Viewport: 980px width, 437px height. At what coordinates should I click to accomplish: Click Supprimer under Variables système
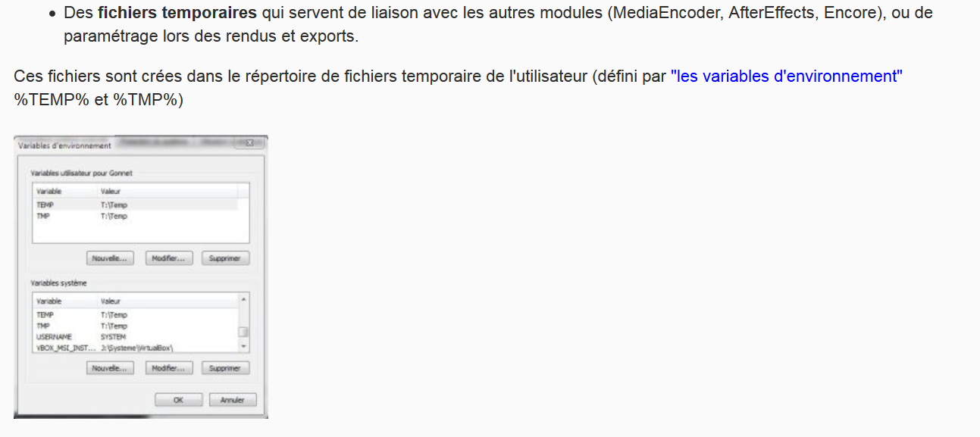(225, 368)
